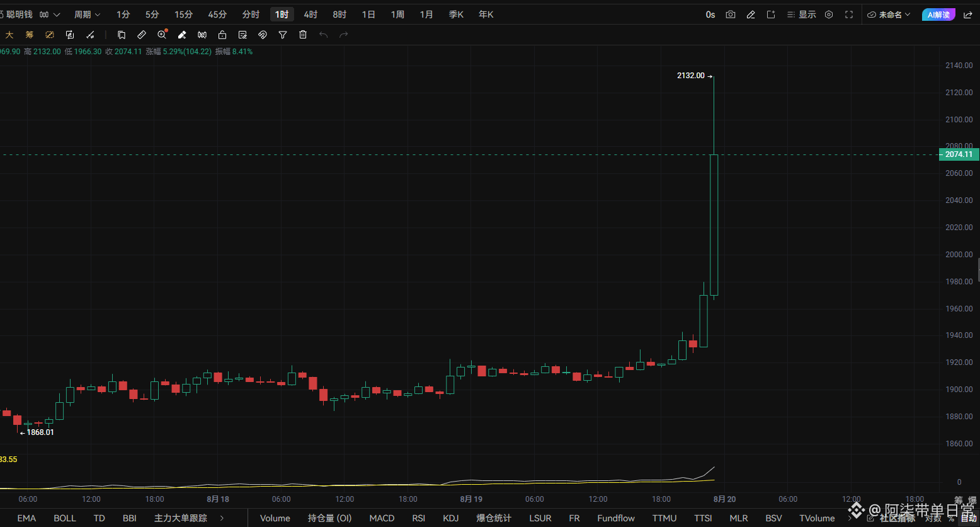Screen dimensions: 980x527
Task: Select the eraser tool
Action: [x=182, y=35]
